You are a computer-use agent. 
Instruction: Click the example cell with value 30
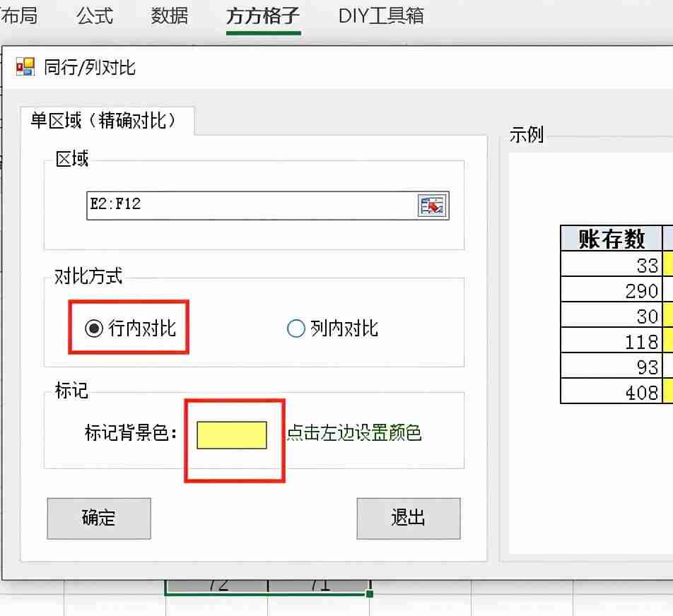click(x=611, y=314)
